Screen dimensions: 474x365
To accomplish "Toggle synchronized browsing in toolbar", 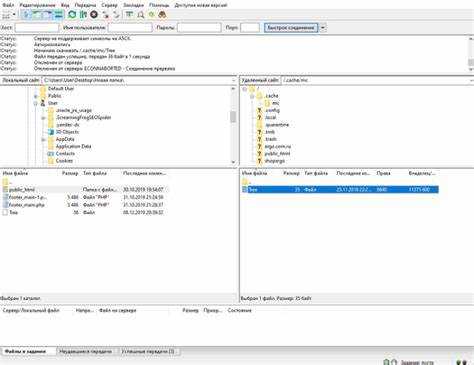I will tap(152, 15).
